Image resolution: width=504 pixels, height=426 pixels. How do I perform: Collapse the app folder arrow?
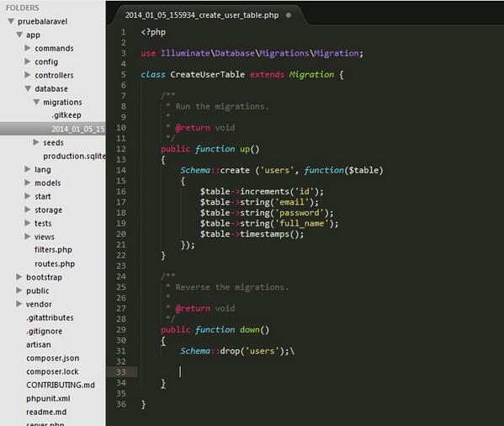pyautogui.click(x=19, y=35)
